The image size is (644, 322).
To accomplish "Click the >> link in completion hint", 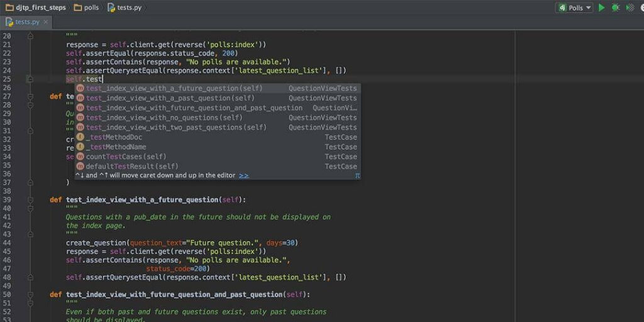I will click(244, 175).
